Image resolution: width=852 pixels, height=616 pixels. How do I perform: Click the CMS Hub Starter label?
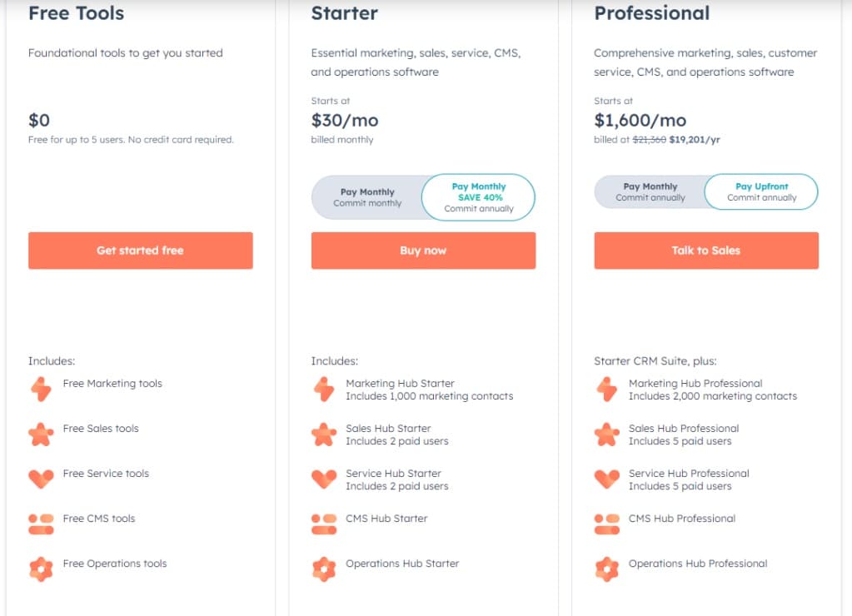[x=386, y=519]
